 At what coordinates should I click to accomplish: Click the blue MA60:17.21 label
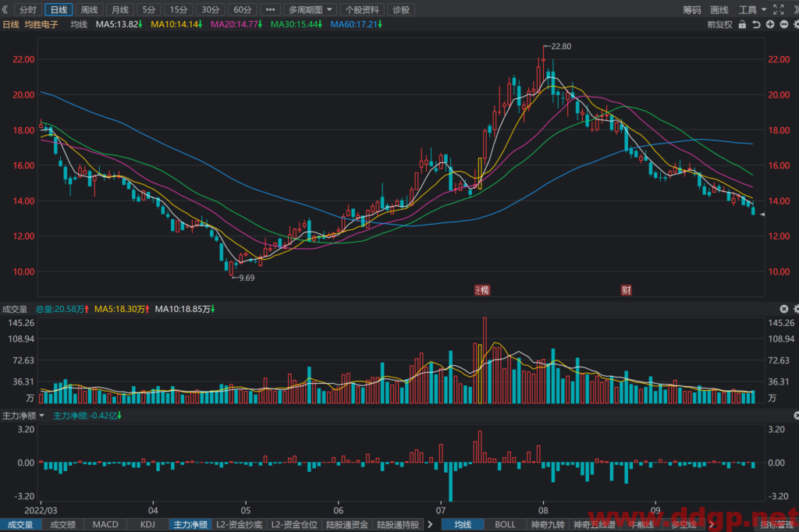click(x=356, y=24)
